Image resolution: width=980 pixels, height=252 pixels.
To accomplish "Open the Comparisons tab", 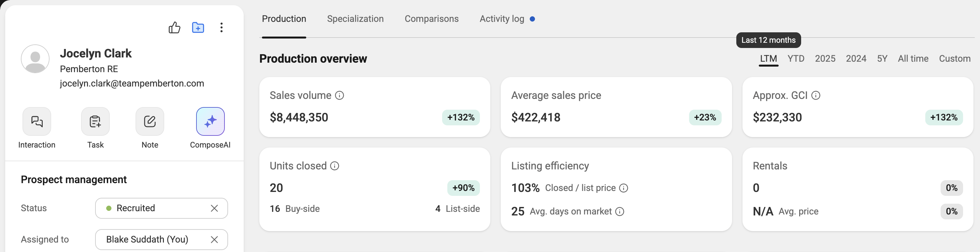I will pos(431,19).
